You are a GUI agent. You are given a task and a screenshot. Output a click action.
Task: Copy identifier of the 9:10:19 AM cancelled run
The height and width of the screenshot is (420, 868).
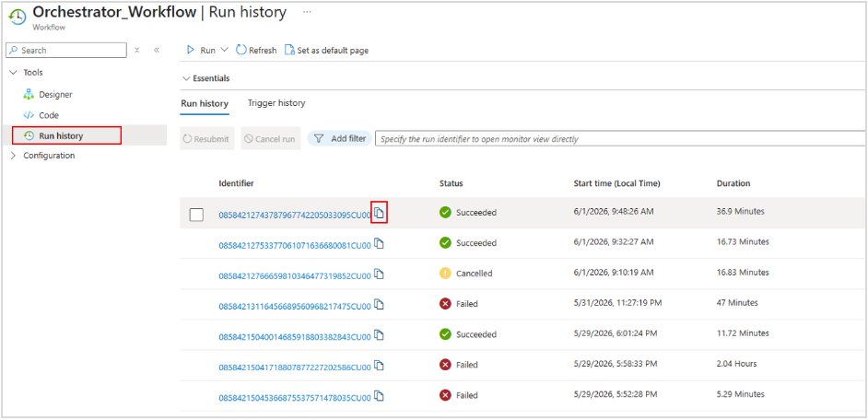tap(380, 274)
